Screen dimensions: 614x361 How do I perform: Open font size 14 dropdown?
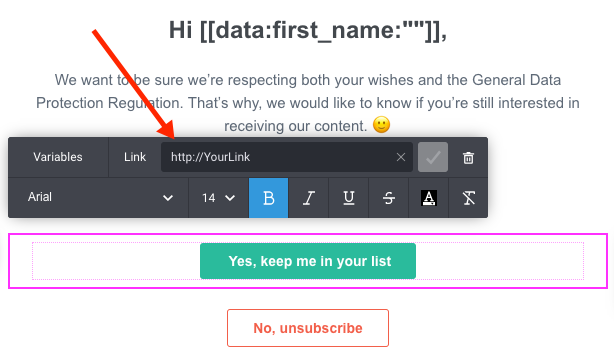(219, 198)
